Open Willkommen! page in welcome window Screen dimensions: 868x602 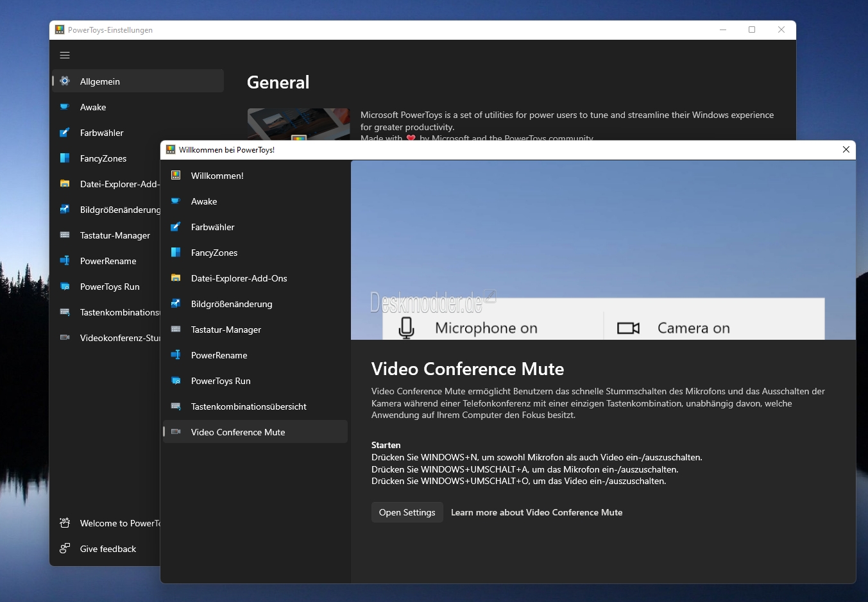255,176
